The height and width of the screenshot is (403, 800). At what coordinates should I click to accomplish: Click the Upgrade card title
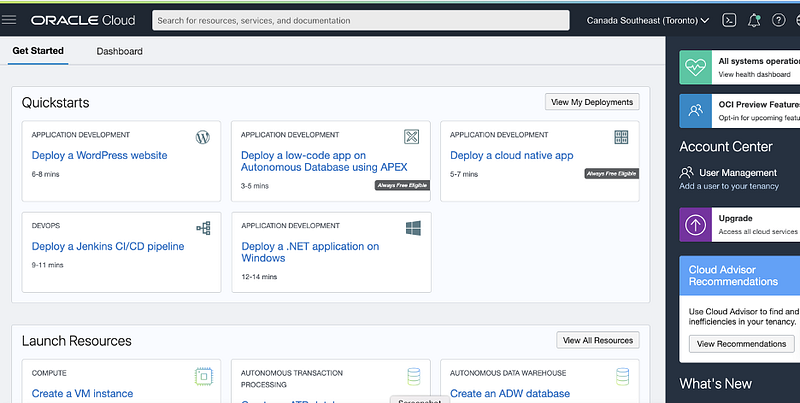pyautogui.click(x=735, y=218)
